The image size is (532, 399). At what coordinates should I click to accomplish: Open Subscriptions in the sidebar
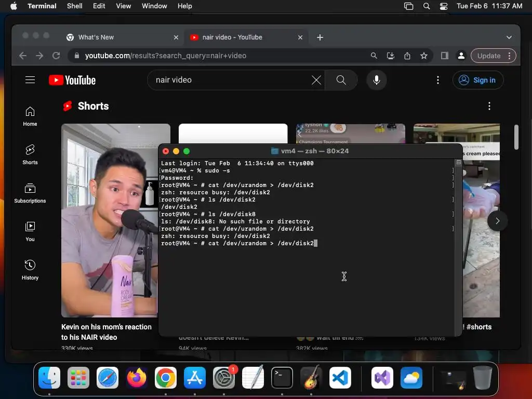tap(30, 193)
